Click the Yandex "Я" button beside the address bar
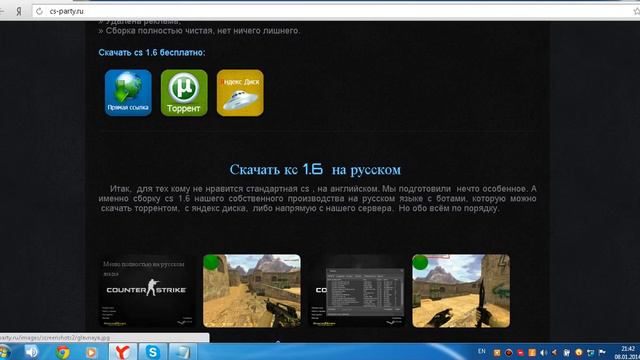 (19, 11)
